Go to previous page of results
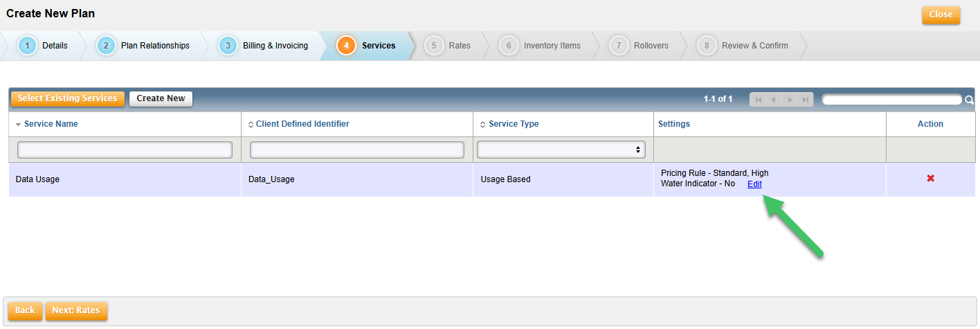Viewport: 980px width, 329px height. coord(774,100)
